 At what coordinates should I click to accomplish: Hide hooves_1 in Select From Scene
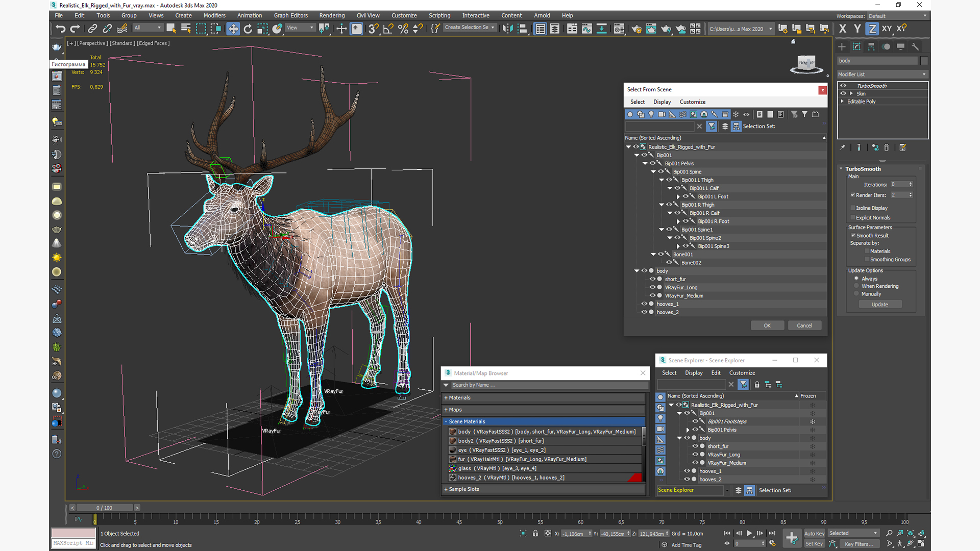click(644, 304)
